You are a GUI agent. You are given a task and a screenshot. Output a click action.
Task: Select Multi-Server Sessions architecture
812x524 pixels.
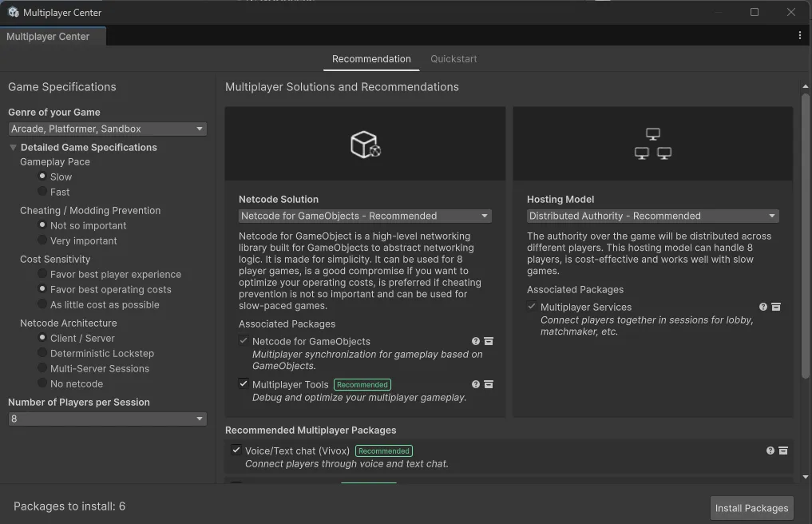coord(42,368)
